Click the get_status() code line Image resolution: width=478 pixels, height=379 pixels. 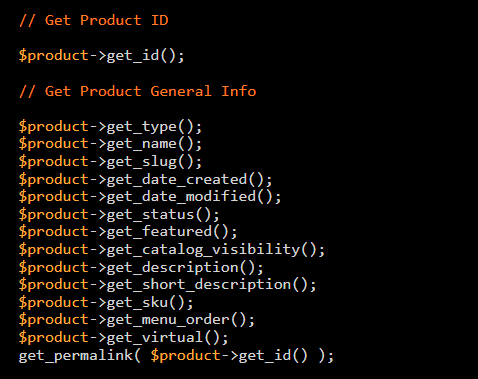click(x=119, y=215)
